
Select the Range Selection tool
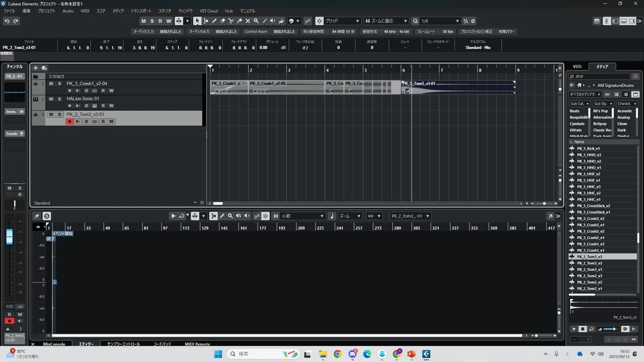click(206, 21)
